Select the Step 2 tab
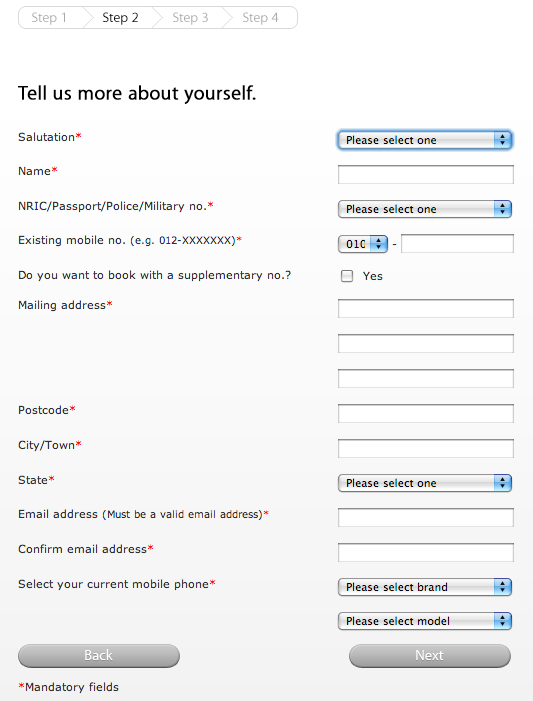The width and height of the screenshot is (533, 701). click(120, 17)
